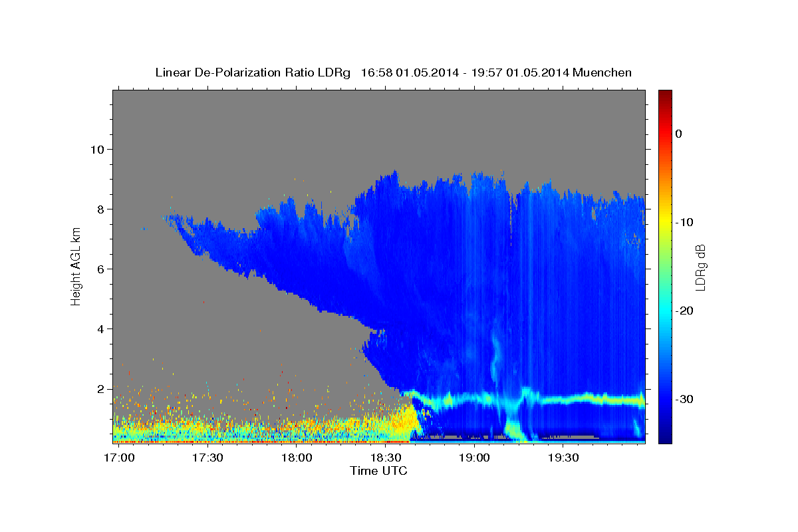Screen dimensions: 798x532
Task: Click the Height AGL km axis title
Action: [76, 266]
